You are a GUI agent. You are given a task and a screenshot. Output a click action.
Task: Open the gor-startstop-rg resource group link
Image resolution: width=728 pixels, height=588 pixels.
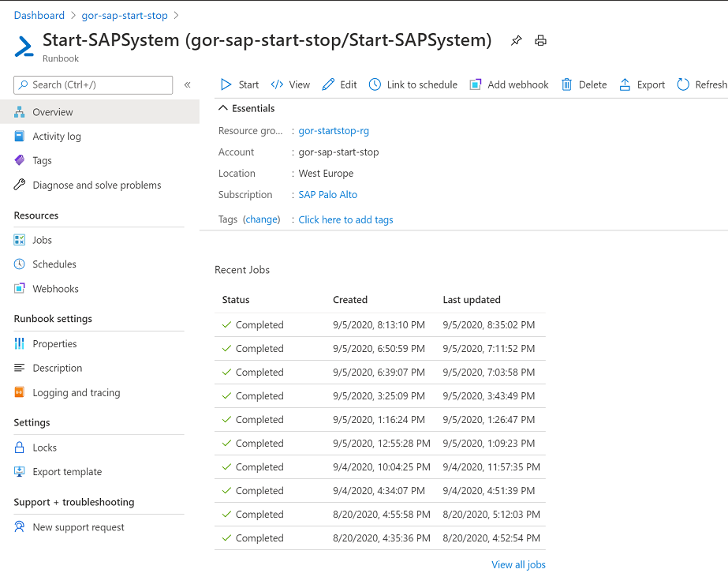click(x=334, y=131)
